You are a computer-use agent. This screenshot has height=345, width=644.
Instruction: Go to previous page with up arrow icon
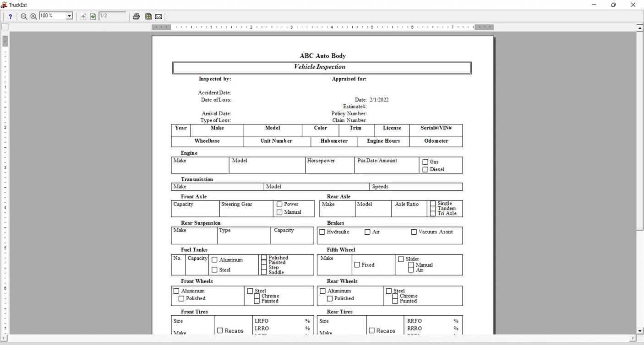[83, 16]
